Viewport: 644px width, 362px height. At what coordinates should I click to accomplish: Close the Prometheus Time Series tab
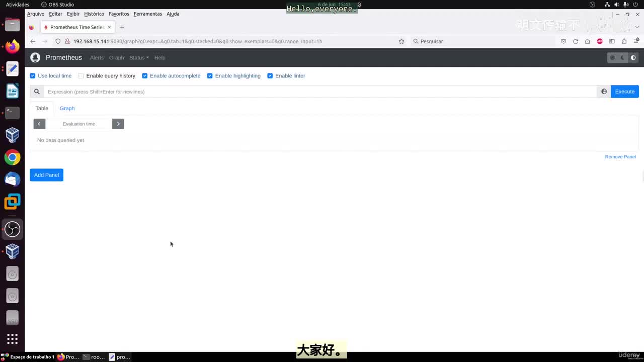pyautogui.click(x=109, y=27)
